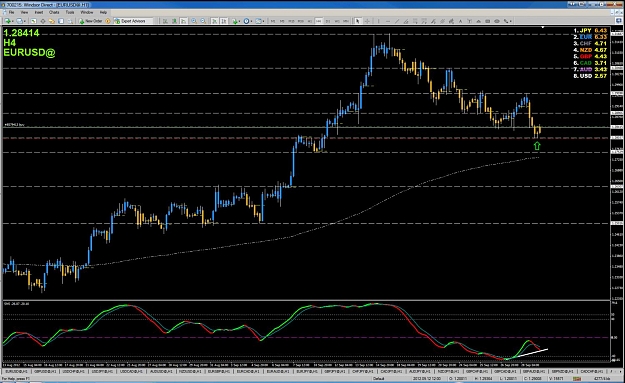The height and width of the screenshot is (383, 625).
Task: Select the Trendline drawing tool
Action: click(397, 21)
